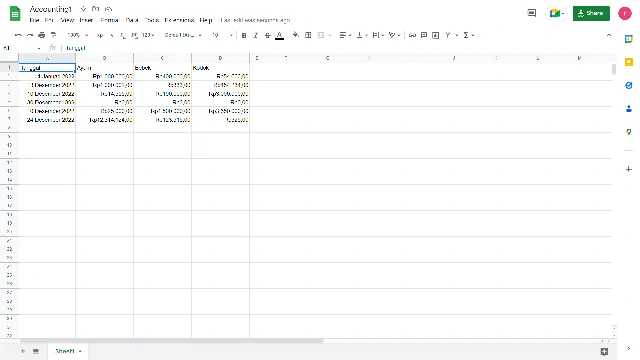Open Tasks in the side panel
This screenshot has height=360, width=640.
(629, 85)
